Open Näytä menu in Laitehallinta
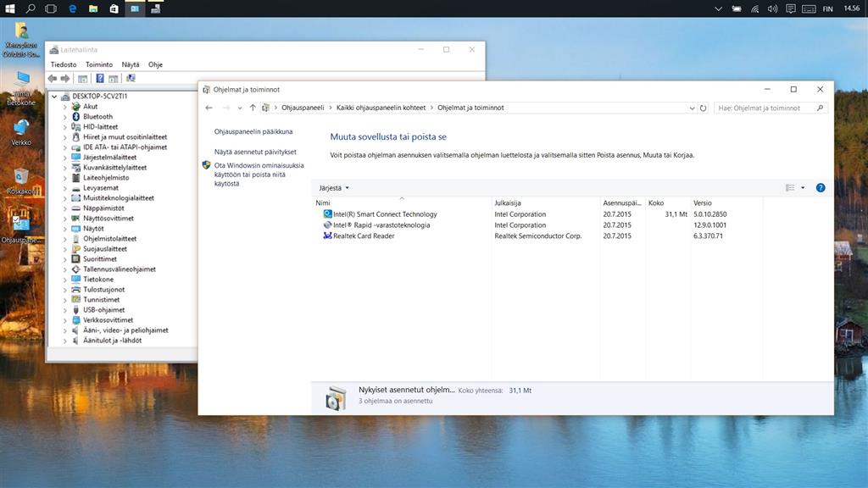Image resolution: width=868 pixels, height=488 pixels. tap(131, 64)
